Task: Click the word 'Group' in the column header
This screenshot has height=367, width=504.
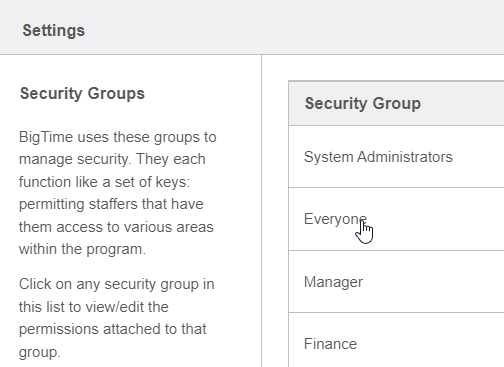Action: pos(397,104)
